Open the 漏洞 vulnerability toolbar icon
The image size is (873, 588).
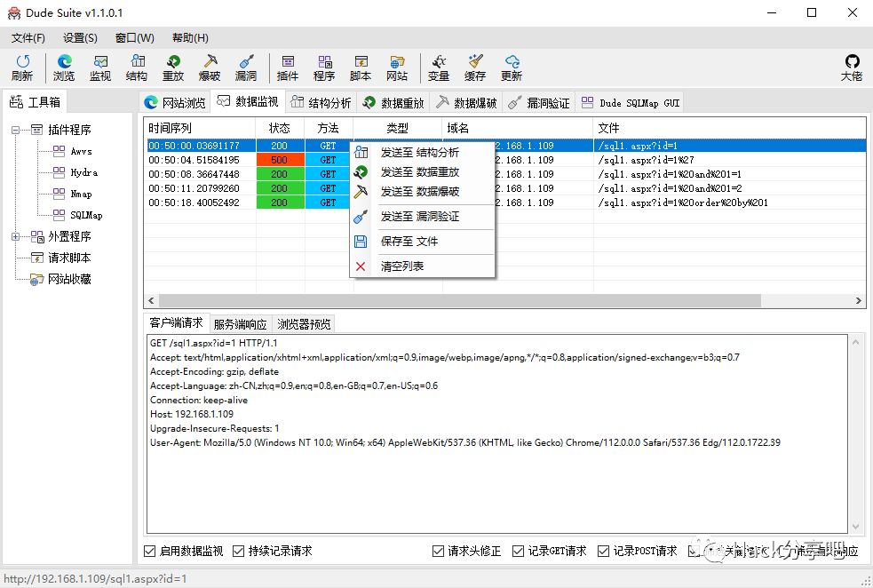[245, 68]
